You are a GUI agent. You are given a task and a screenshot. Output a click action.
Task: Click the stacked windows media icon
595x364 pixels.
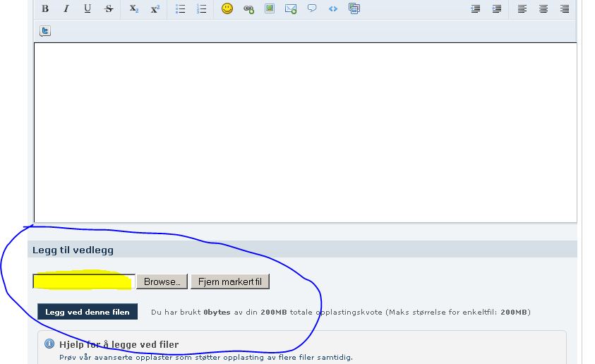coord(354,8)
